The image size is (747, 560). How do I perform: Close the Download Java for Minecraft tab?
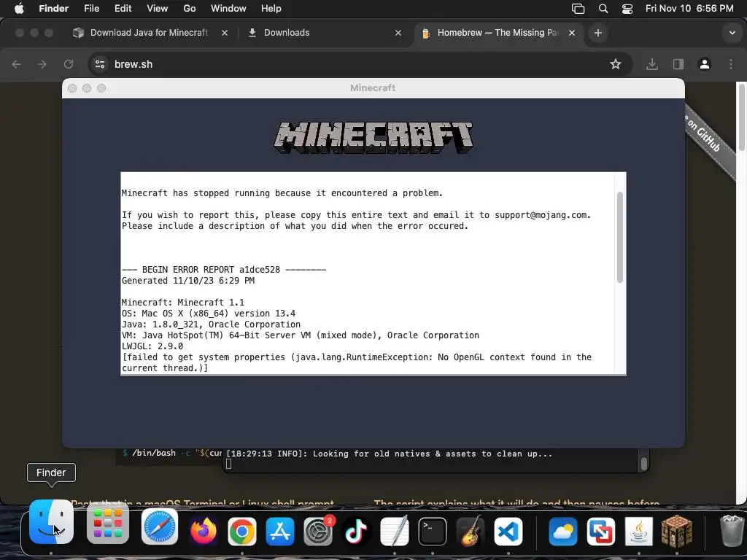point(225,33)
